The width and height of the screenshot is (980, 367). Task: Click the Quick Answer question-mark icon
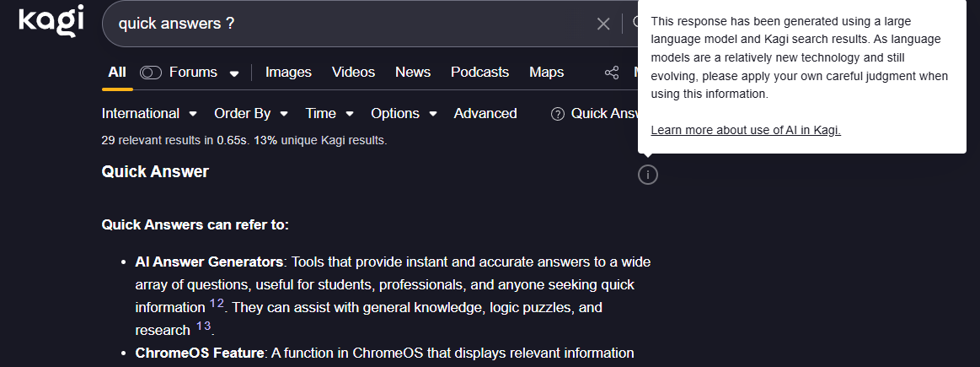click(x=557, y=114)
